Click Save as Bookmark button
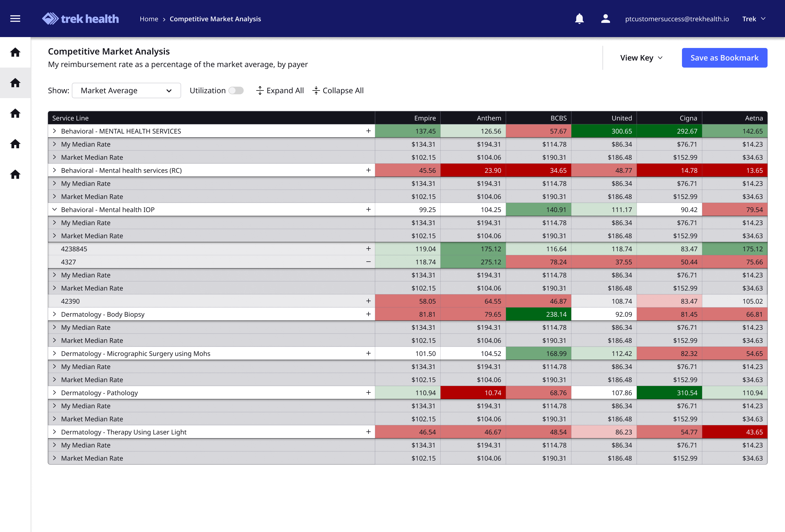 [x=724, y=58]
